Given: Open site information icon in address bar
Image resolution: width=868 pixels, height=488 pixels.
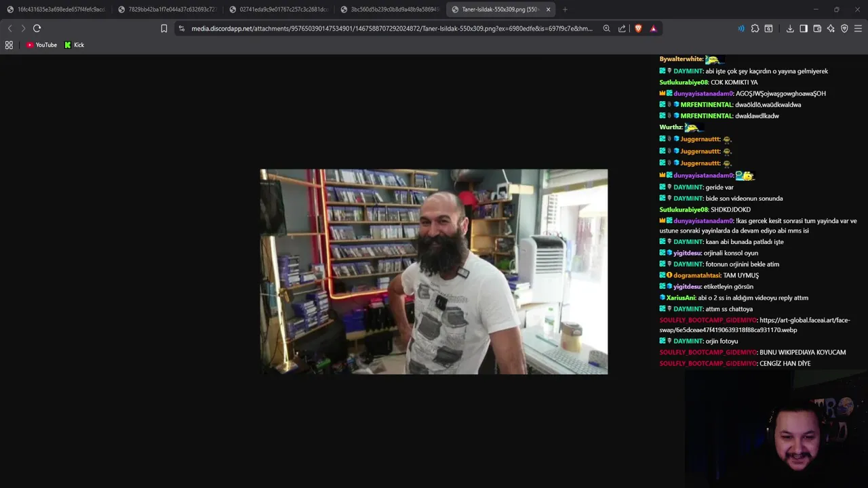Looking at the screenshot, I should coord(182,28).
